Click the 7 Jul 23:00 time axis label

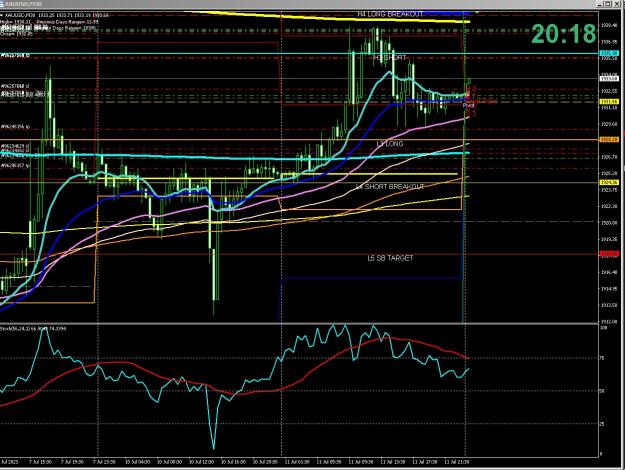click(104, 462)
